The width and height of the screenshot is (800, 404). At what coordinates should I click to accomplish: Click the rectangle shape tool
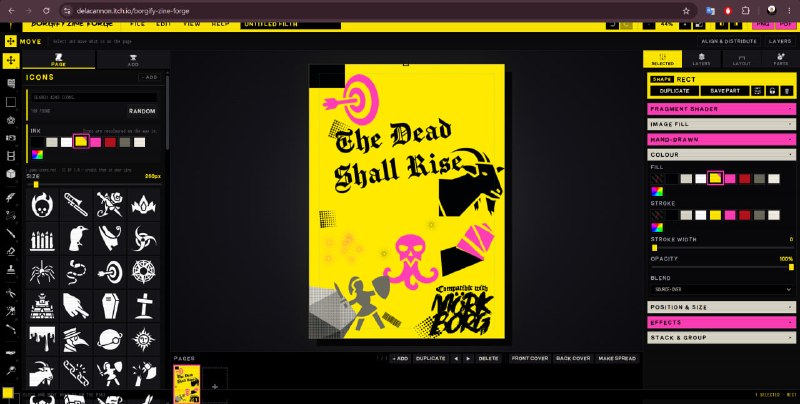point(10,102)
